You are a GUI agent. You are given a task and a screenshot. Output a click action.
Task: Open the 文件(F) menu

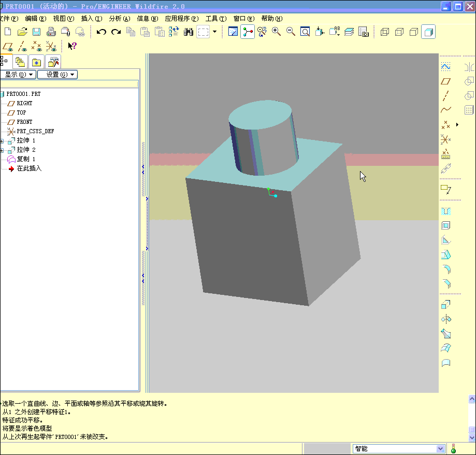[9, 19]
